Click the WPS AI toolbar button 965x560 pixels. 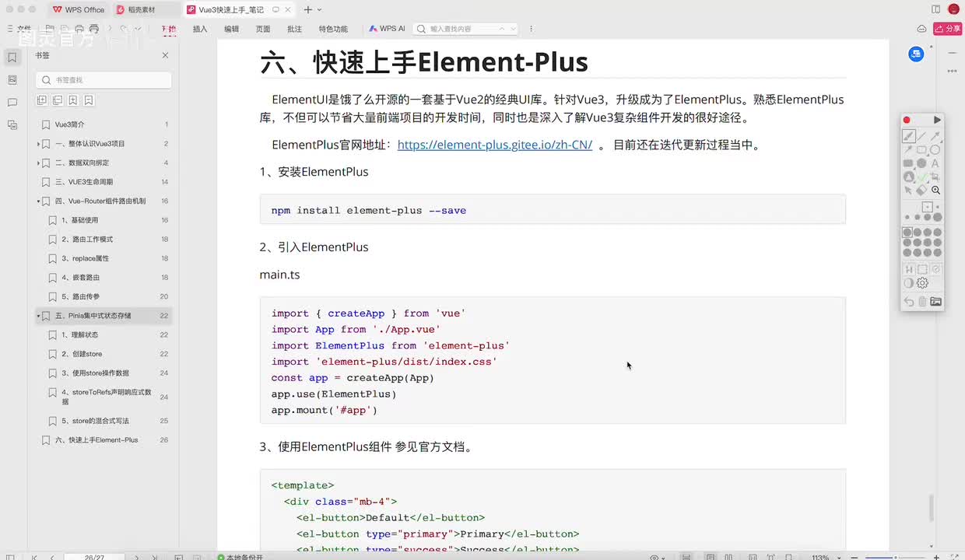pos(387,29)
